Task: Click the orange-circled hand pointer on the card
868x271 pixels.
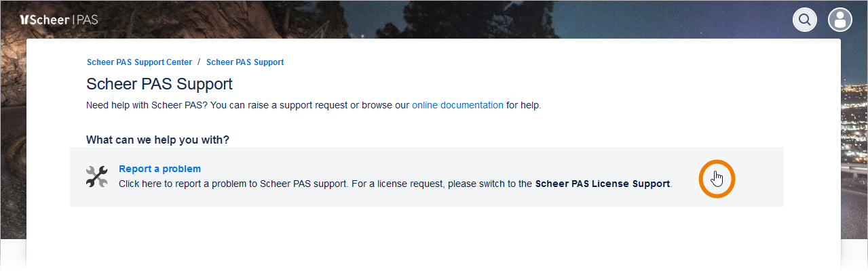Action: (717, 179)
